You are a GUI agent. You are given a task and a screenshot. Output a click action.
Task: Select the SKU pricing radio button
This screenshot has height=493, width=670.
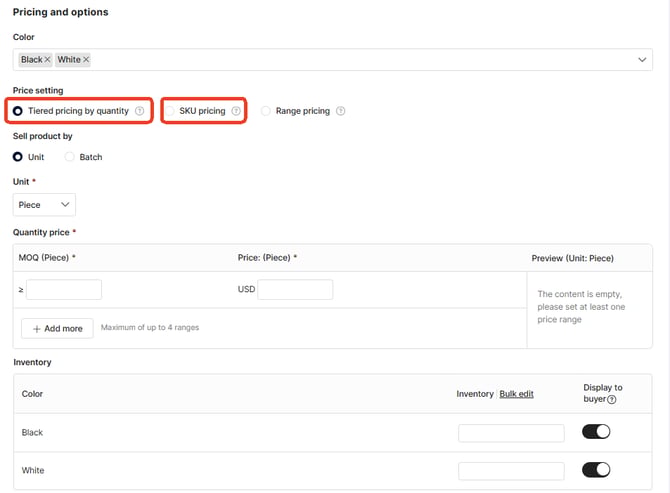pyautogui.click(x=170, y=111)
